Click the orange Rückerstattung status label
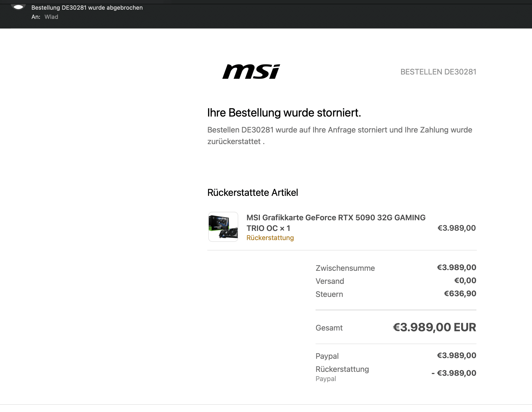 pyautogui.click(x=270, y=238)
